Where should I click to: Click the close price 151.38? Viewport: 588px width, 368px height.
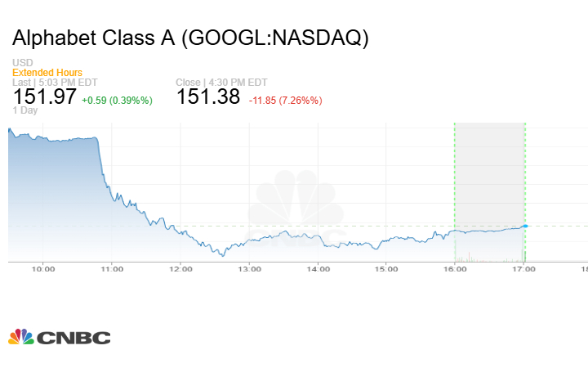click(x=208, y=97)
